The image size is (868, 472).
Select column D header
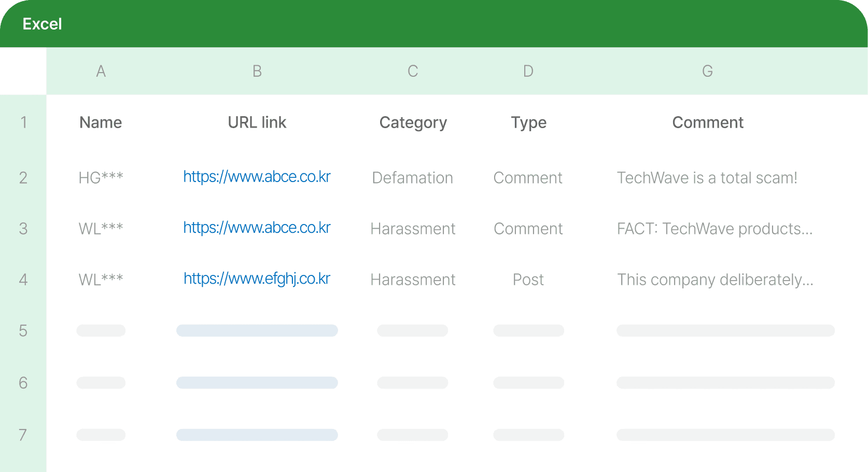pyautogui.click(x=528, y=71)
